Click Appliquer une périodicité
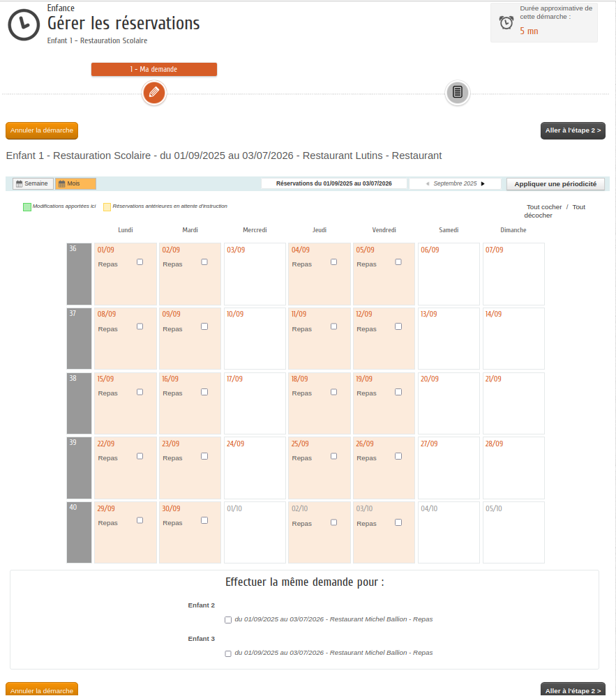This screenshot has height=696, width=616. pyautogui.click(x=555, y=184)
